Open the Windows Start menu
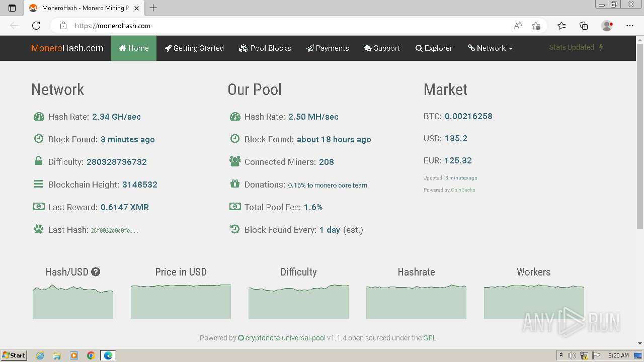 coord(14,355)
